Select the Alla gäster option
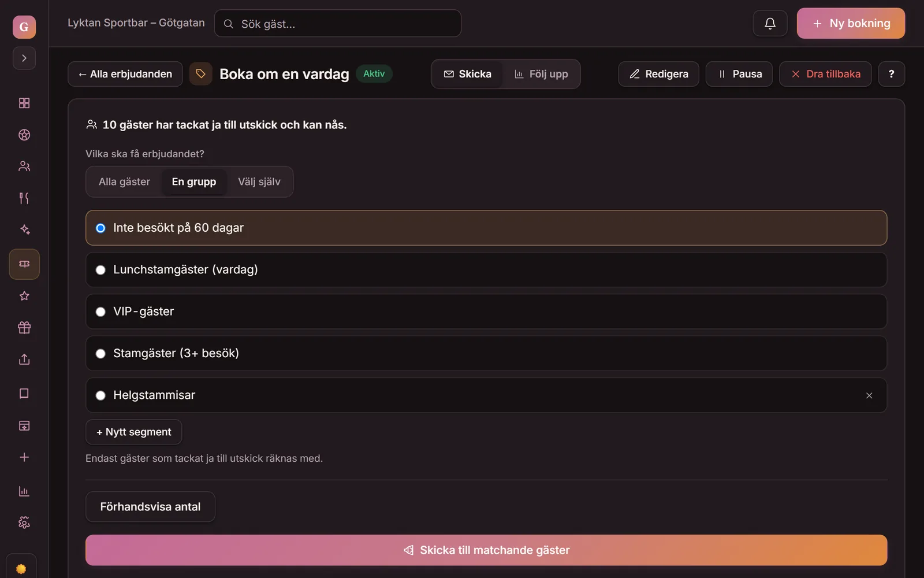The image size is (924, 578). click(x=124, y=181)
